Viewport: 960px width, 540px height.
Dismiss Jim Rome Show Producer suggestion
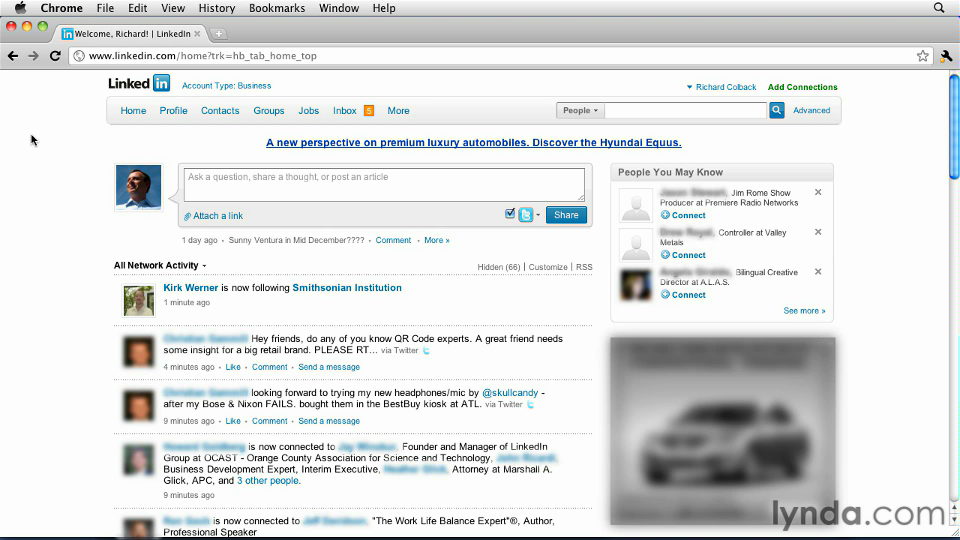[818, 192]
